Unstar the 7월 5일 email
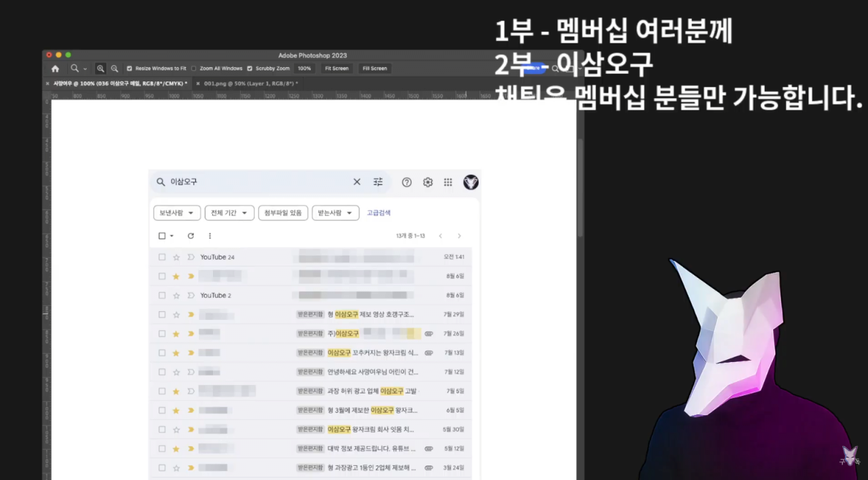Screen dimensions: 868x480 pyautogui.click(x=176, y=391)
